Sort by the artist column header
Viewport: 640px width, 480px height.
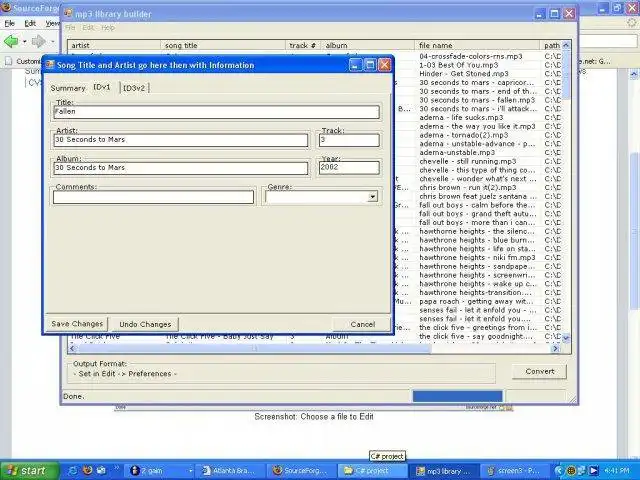114,45
